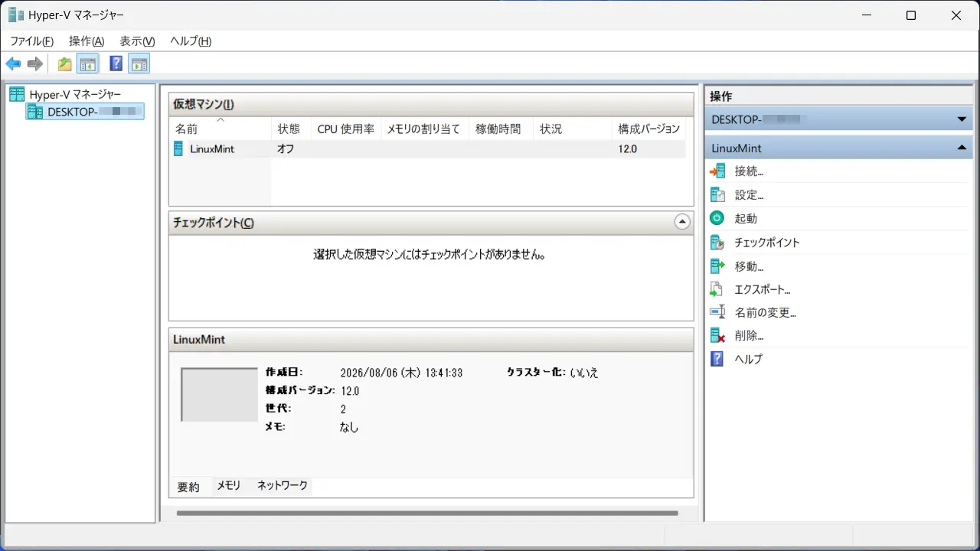Open ヘルプ in the actions pane
This screenshot has width=980, height=551.
point(749,359)
